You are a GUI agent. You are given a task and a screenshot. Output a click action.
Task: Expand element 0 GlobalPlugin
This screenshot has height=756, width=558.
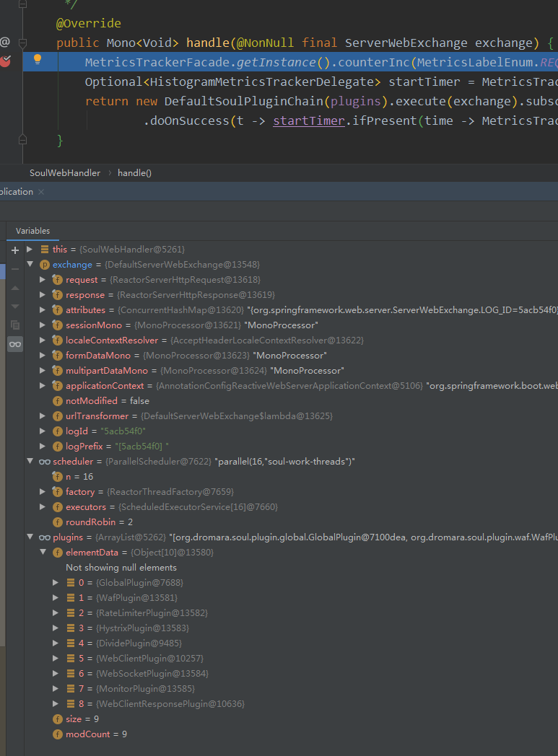tap(56, 582)
